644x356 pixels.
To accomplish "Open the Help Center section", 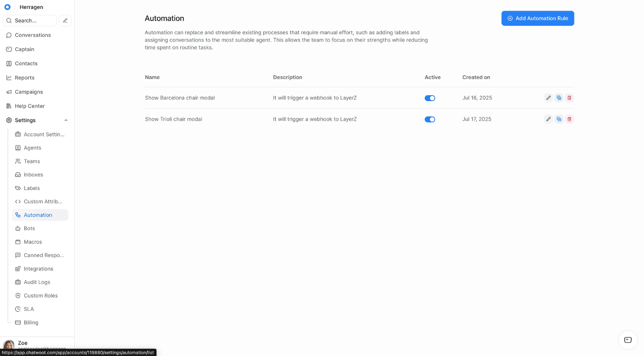I will point(29,106).
